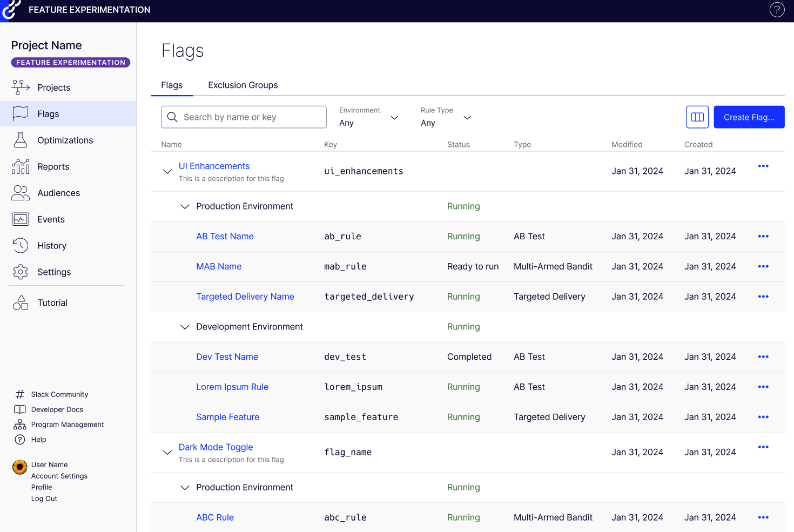Open the Targeted Delivery Name link
794x532 pixels.
(x=245, y=297)
